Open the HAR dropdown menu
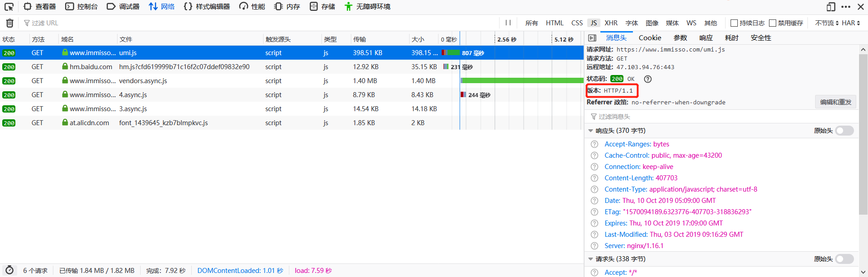 [x=851, y=23]
